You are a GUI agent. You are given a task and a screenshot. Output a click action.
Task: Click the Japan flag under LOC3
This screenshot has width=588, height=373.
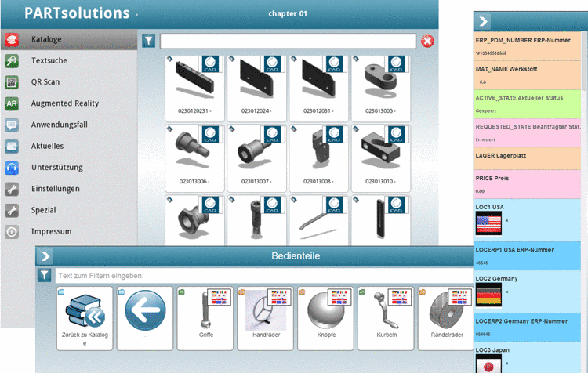488,364
